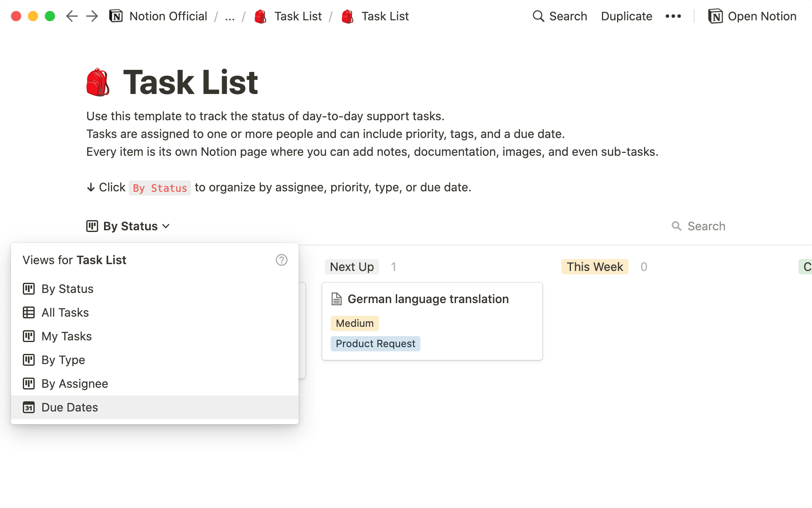Click the table icon for All Tasks
Viewport: 812px width, 508px height.
click(29, 312)
